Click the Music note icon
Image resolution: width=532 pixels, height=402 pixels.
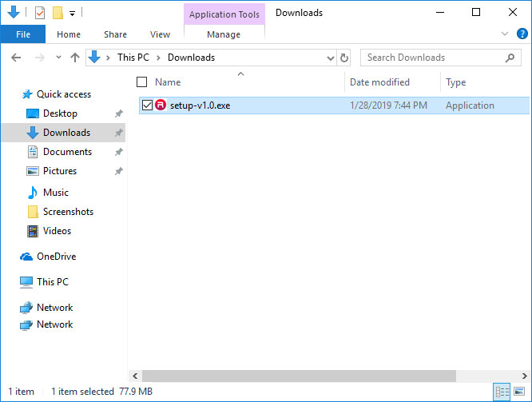click(33, 193)
